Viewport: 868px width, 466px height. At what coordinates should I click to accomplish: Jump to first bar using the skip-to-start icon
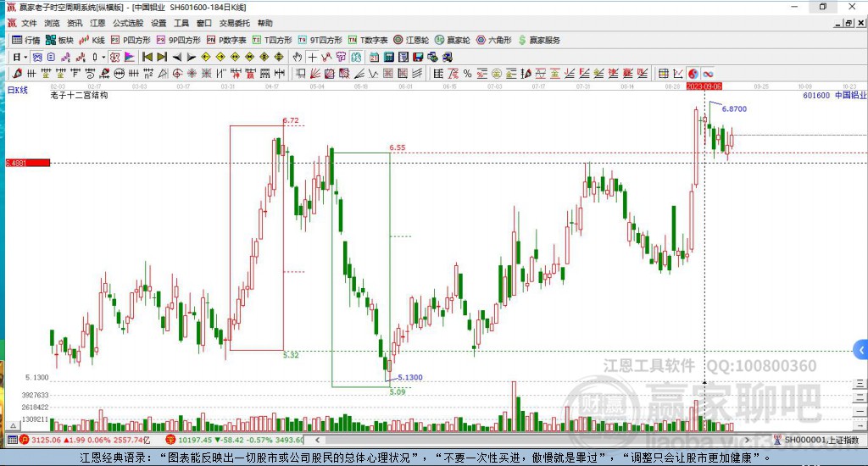click(x=147, y=57)
